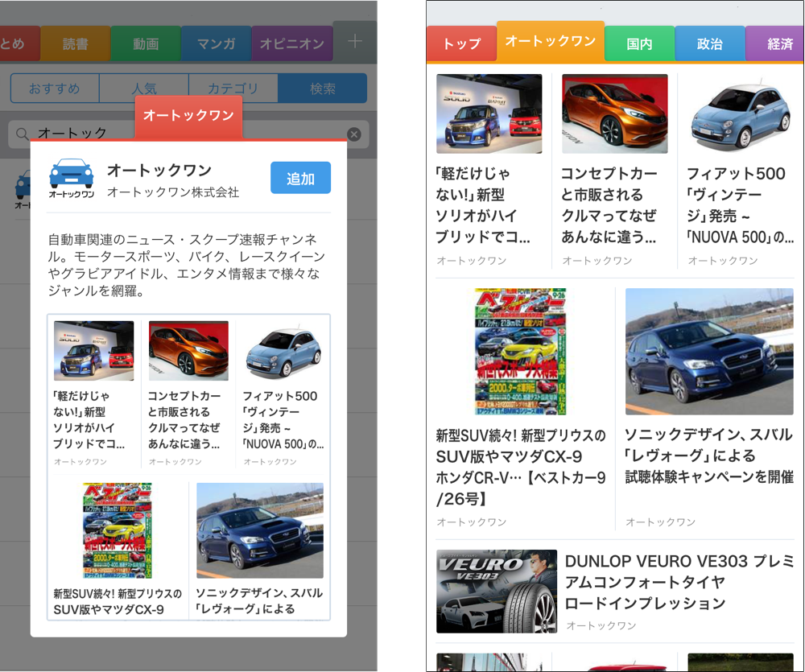Switch to the 動画 tab

coord(146,44)
